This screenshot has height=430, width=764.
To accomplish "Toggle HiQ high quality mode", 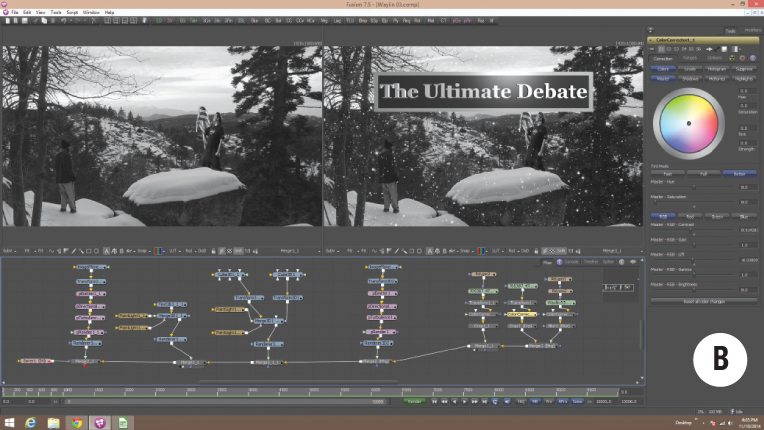I will click(x=521, y=402).
